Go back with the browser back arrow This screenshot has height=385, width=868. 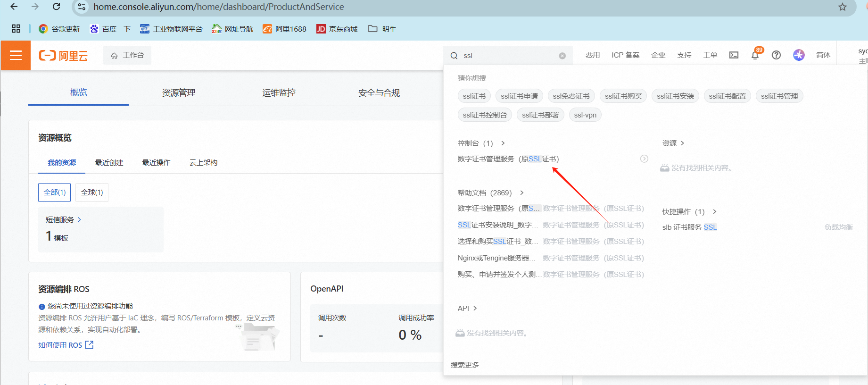[14, 7]
